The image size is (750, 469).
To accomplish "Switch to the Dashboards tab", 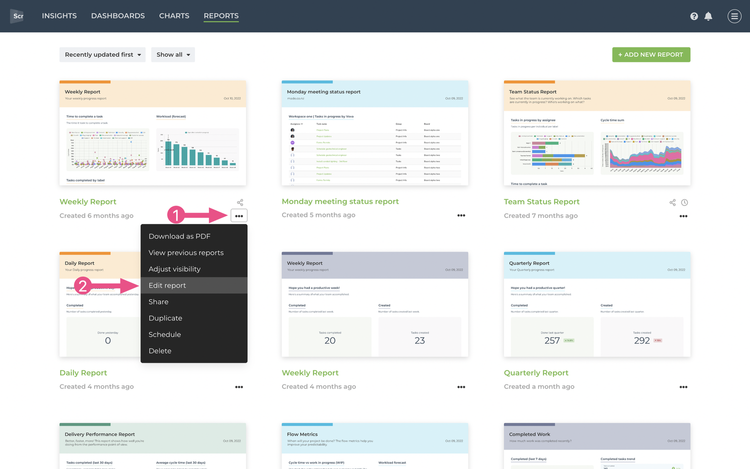I will [x=118, y=16].
